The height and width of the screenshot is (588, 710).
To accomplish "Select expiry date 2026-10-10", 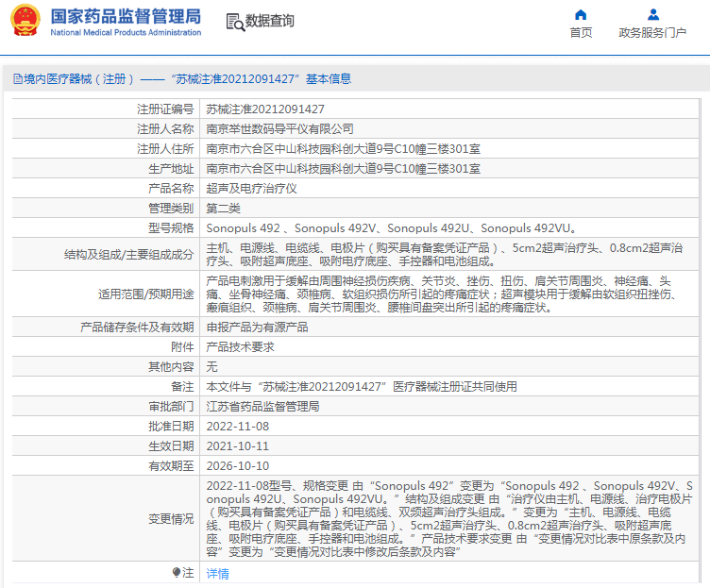I will [238, 466].
